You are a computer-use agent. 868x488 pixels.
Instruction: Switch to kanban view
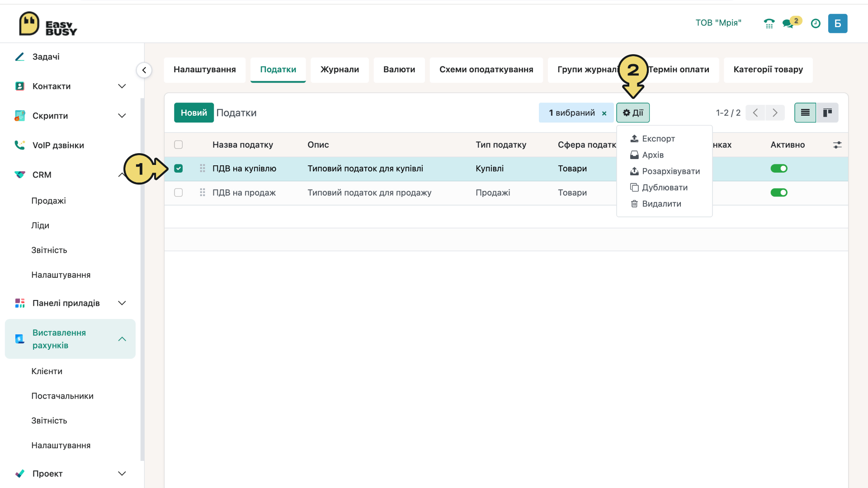[x=827, y=113]
